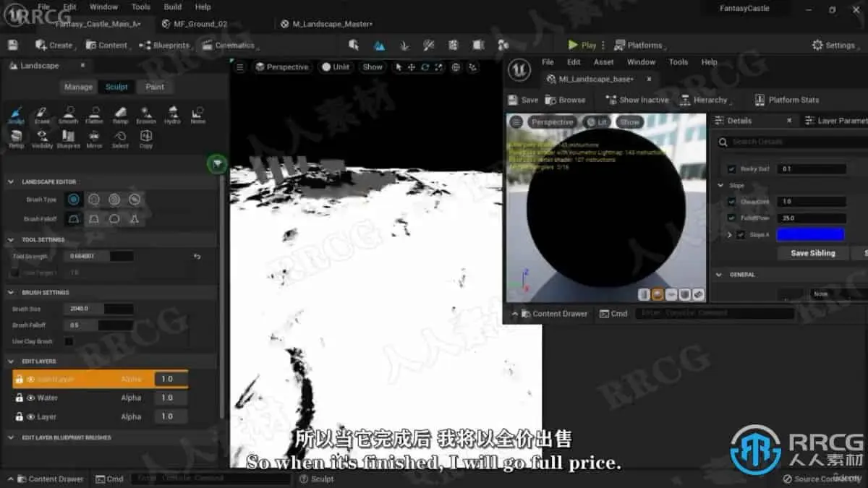Select the Visibility landscape tool
The height and width of the screenshot is (488, 868).
(42, 139)
